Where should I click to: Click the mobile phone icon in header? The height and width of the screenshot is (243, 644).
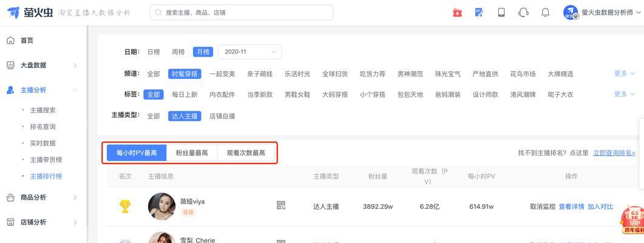501,12
